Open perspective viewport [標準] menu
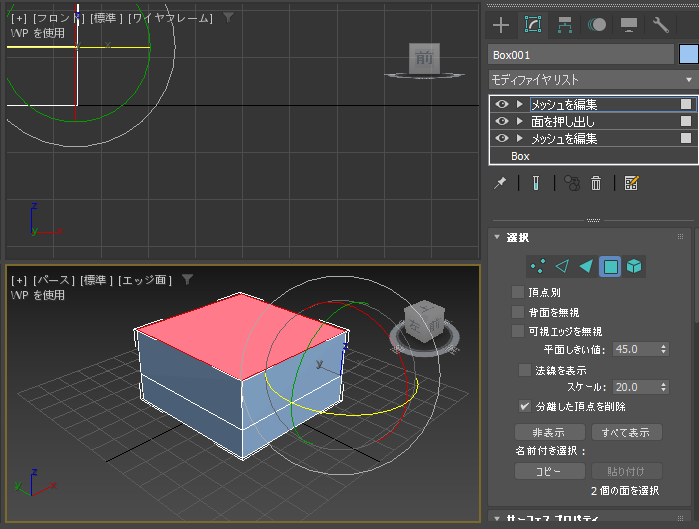 (96, 280)
